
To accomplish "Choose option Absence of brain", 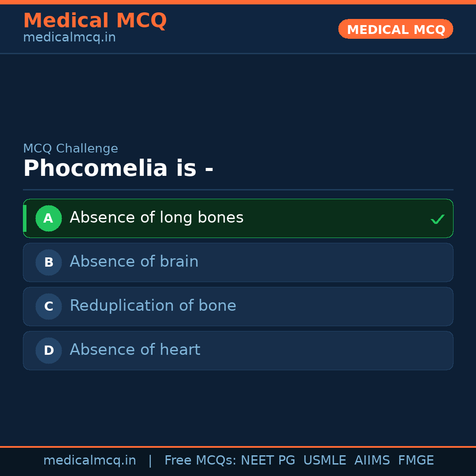I will [134, 262].
